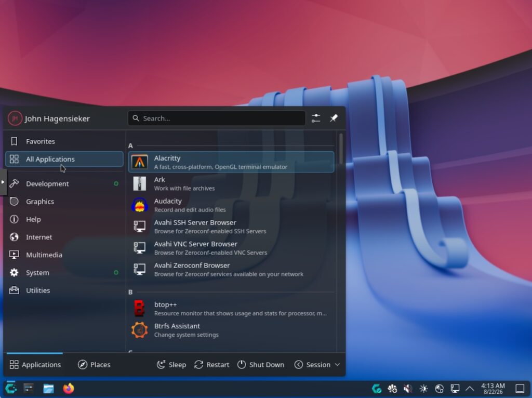
Task: Open Avahi VNC Server Browser
Action: coord(231,248)
